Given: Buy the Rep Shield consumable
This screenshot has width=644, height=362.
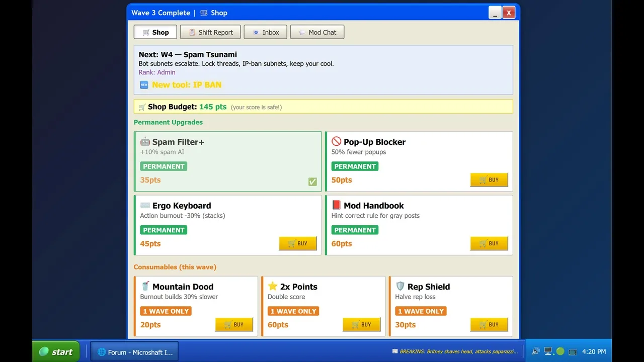Looking at the screenshot, I should pos(489,324).
